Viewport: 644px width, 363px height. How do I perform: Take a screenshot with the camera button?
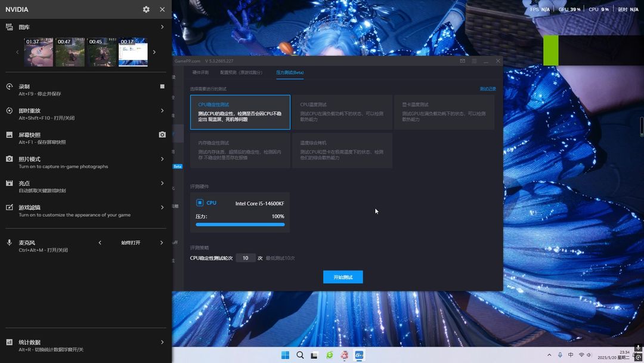point(162,135)
